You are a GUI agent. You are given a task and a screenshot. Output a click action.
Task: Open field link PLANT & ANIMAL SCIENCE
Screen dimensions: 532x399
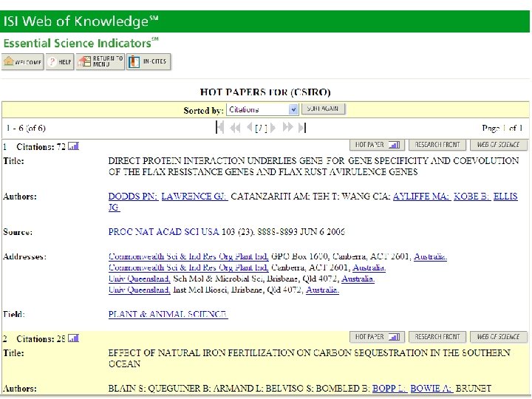[168, 315]
